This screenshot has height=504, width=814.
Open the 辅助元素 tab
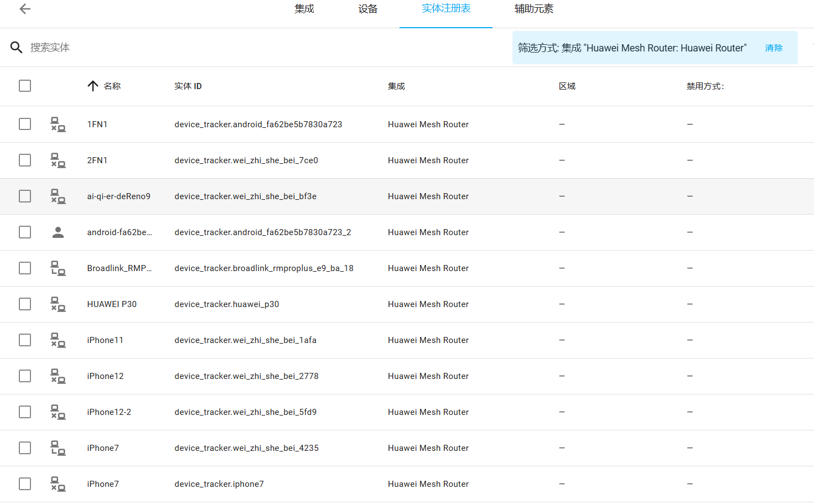[534, 9]
